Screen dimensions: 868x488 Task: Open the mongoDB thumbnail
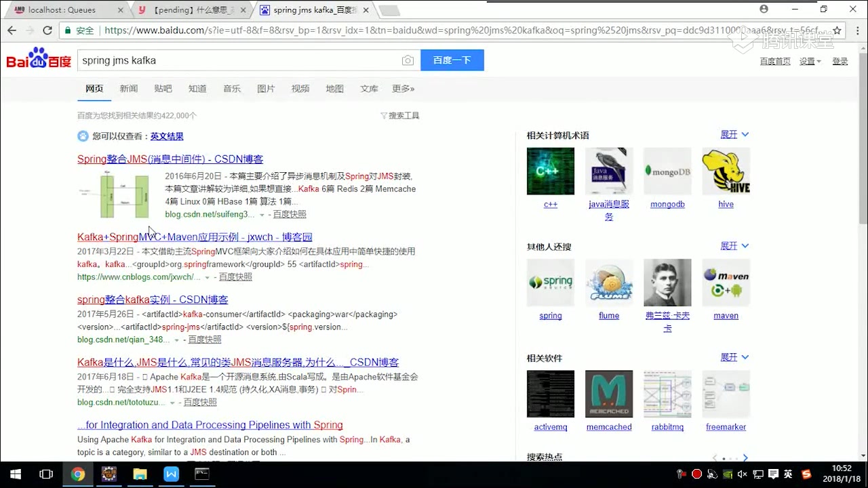point(667,171)
